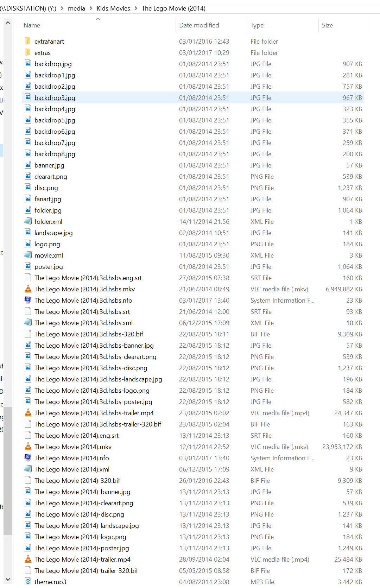Select The Lego Movie (2014).3d.hsbs-trailer-320.bif
The width and height of the screenshot is (380, 588).
tap(98, 424)
